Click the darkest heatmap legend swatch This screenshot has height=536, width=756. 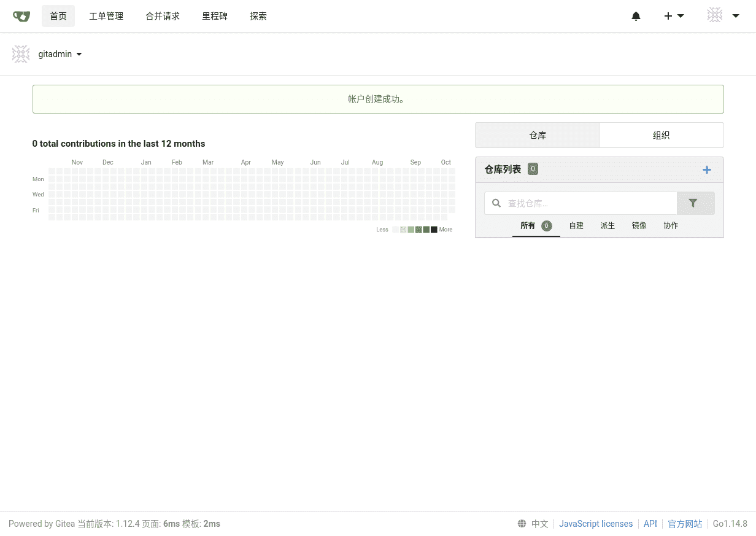click(x=434, y=230)
